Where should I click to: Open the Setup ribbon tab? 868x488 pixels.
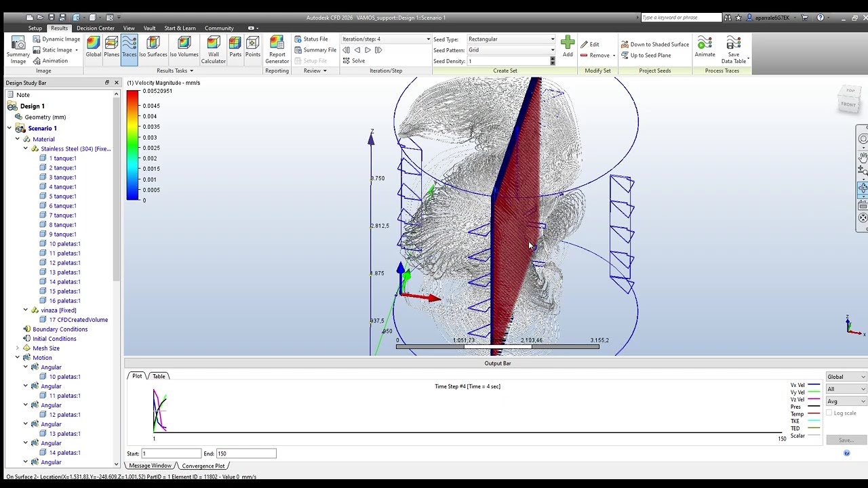35,28
